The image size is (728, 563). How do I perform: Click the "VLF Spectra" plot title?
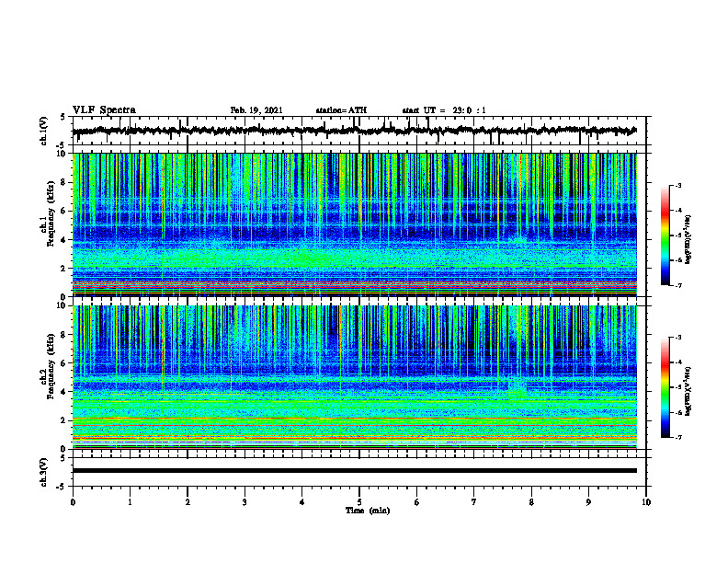(104, 110)
